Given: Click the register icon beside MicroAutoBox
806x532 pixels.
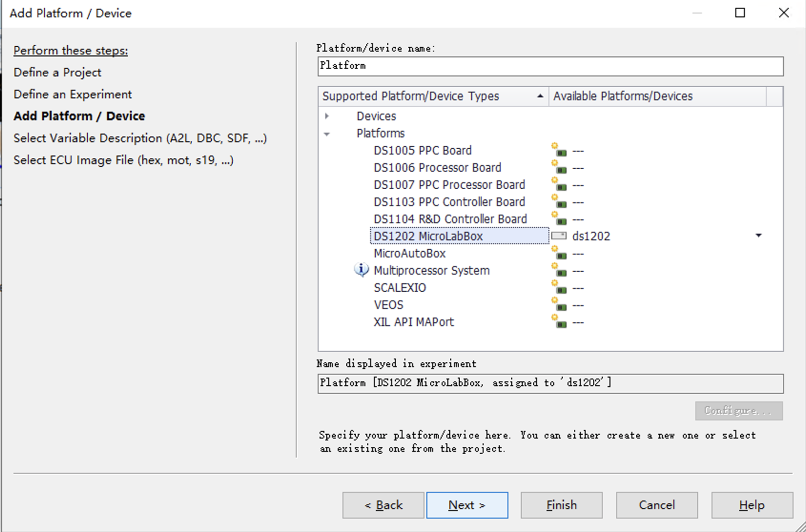Looking at the screenshot, I should coord(558,253).
